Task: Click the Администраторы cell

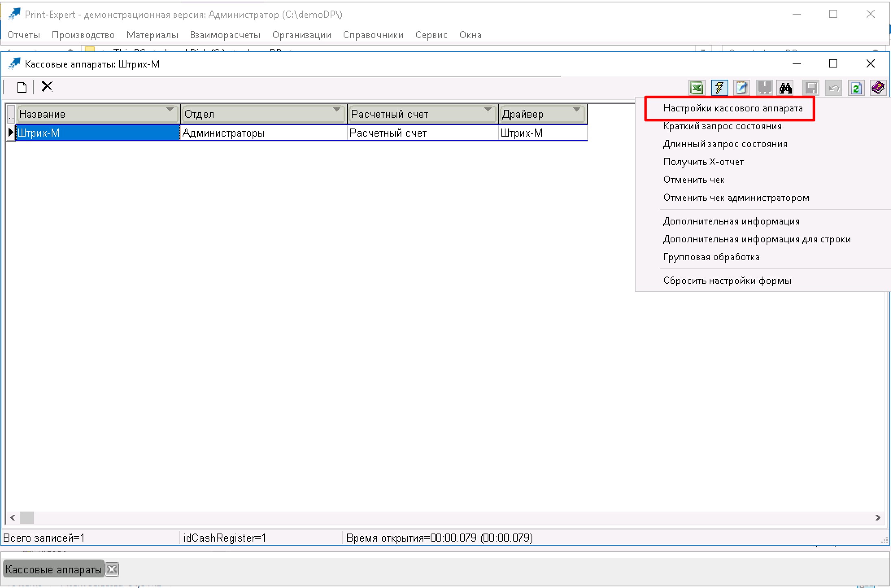Action: pos(264,133)
